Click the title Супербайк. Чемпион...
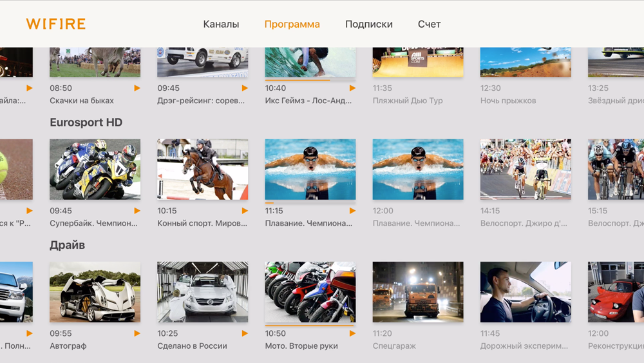This screenshot has width=644, height=363. pos(93,223)
